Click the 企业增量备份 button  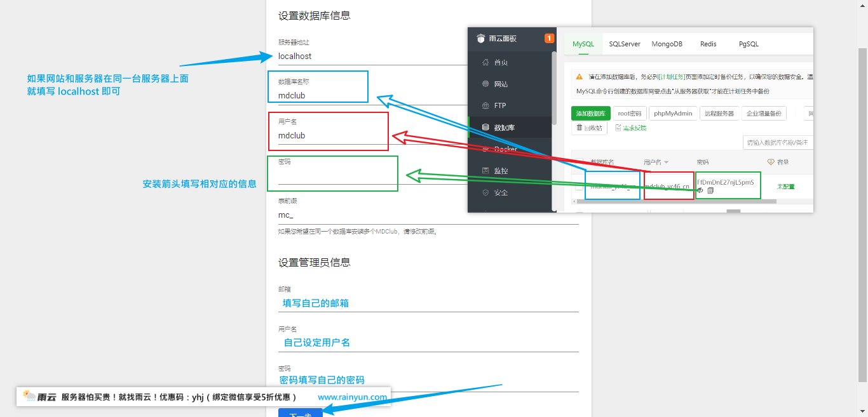(x=764, y=114)
